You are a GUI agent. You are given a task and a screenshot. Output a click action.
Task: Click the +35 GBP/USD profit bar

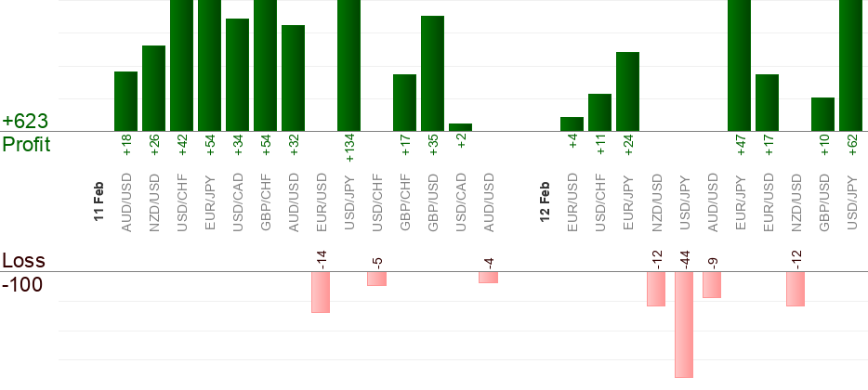point(432,73)
